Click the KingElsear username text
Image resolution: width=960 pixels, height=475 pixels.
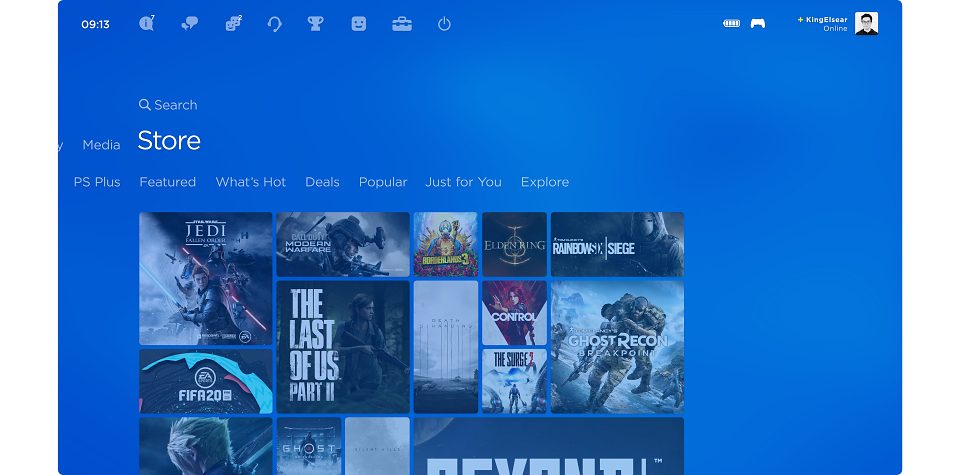tap(827, 20)
